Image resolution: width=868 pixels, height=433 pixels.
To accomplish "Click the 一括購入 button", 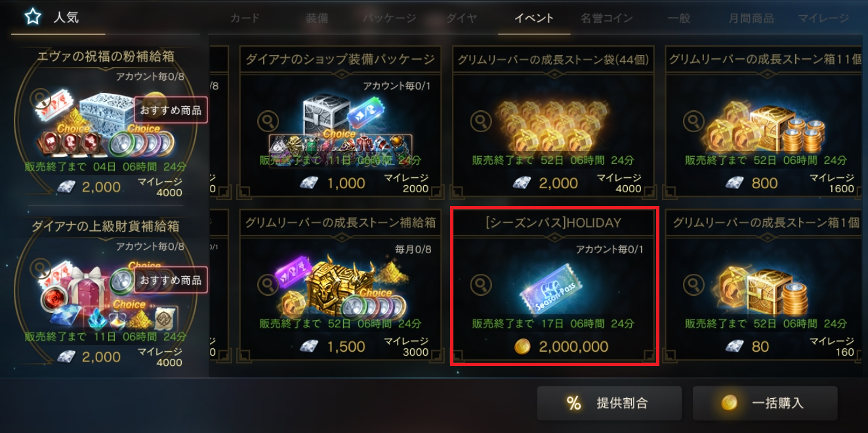I will tap(765, 403).
